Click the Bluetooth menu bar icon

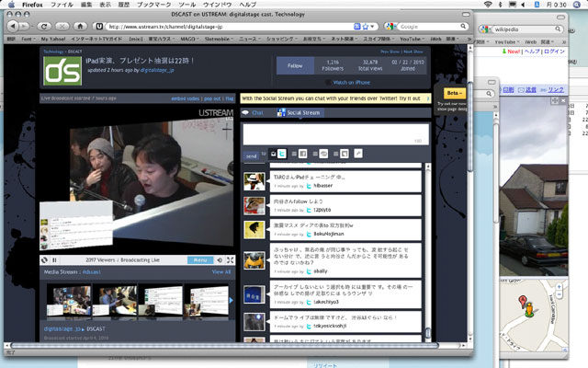[500, 5]
